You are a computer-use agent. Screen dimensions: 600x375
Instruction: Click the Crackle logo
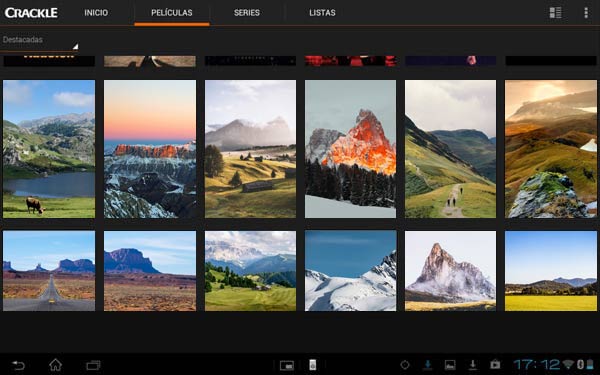point(31,13)
